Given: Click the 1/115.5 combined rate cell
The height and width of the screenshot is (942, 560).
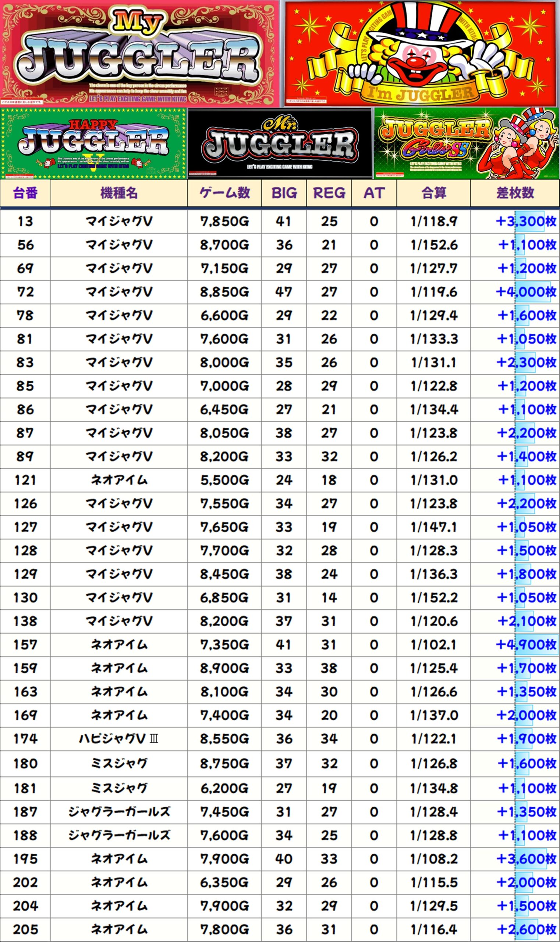Looking at the screenshot, I should pyautogui.click(x=434, y=882).
